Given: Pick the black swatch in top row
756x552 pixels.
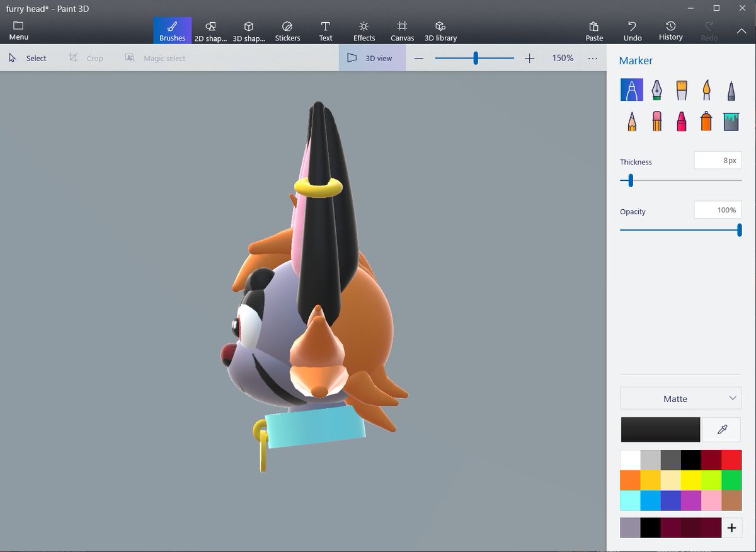Looking at the screenshot, I should click(x=690, y=460).
